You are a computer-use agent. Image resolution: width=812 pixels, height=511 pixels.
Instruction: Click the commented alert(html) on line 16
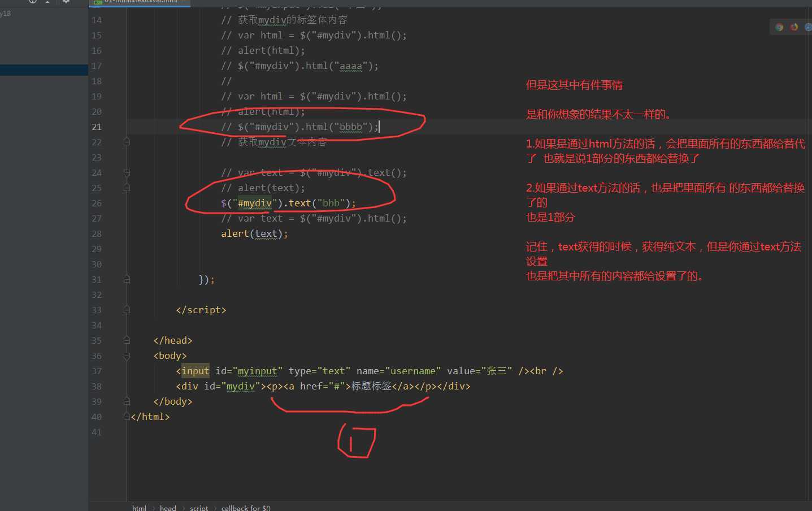[x=263, y=50]
